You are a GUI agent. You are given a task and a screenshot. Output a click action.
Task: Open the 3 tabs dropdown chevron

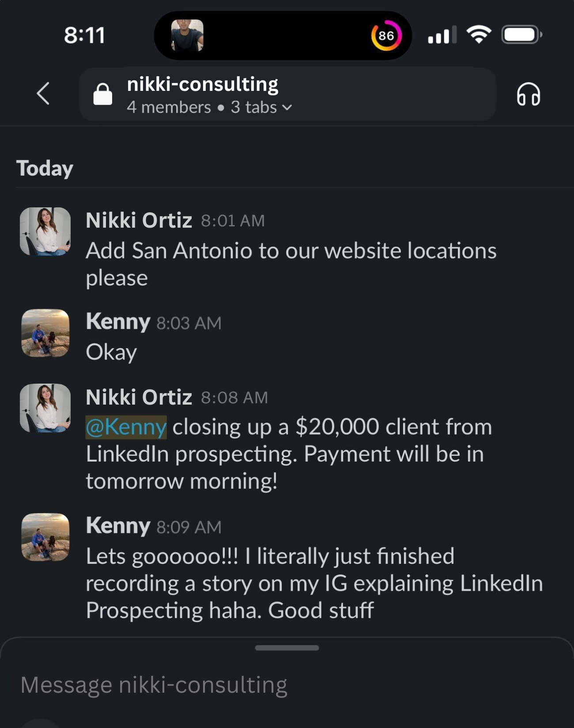pyautogui.click(x=287, y=107)
